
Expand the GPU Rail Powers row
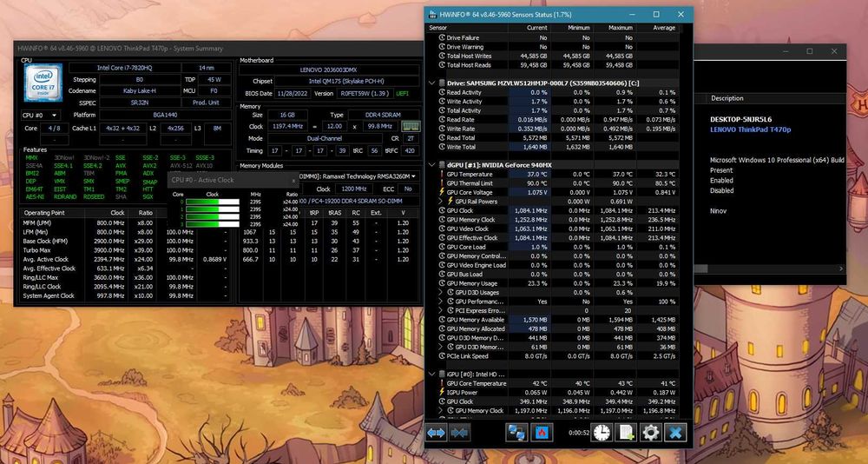(441, 202)
